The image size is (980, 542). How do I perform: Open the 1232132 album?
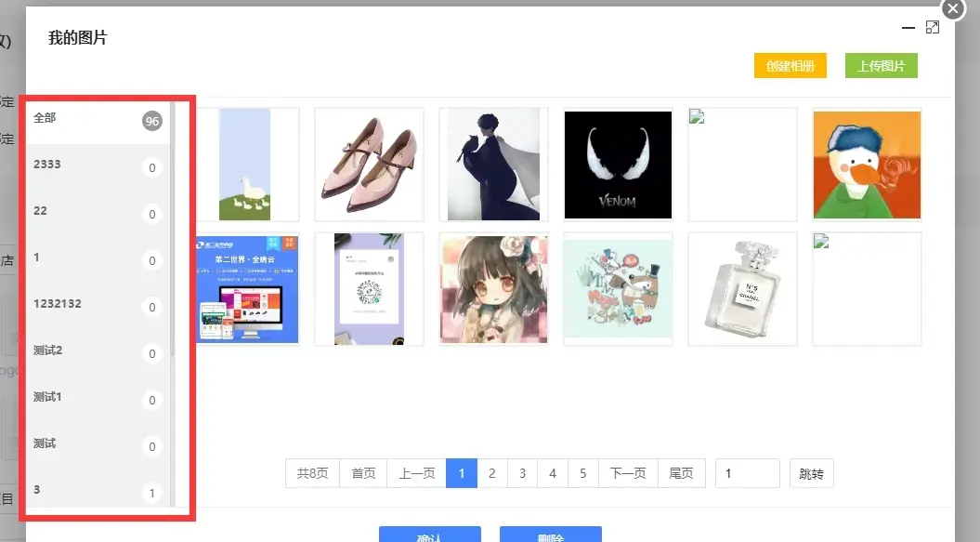pos(97,305)
